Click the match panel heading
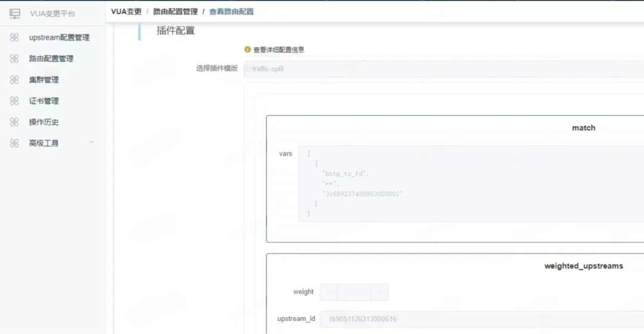644x334 pixels. [584, 128]
